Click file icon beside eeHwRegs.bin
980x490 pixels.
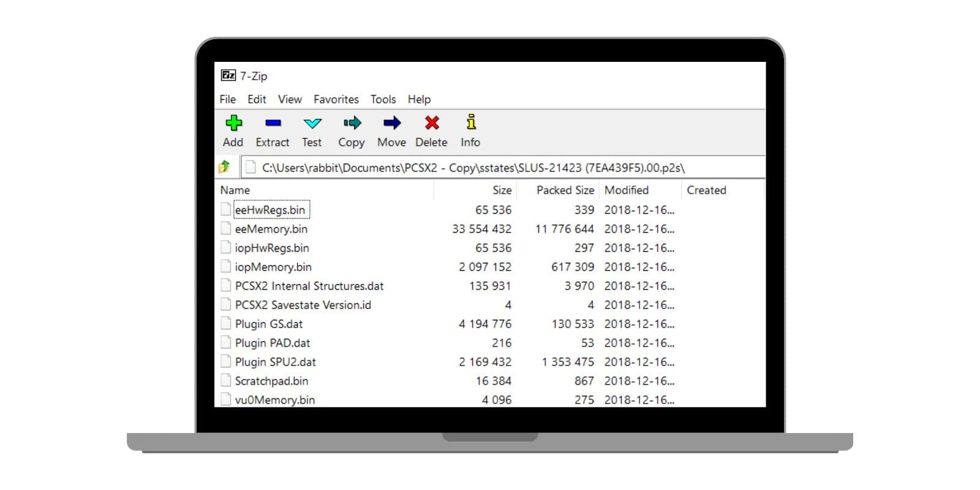[x=226, y=209]
